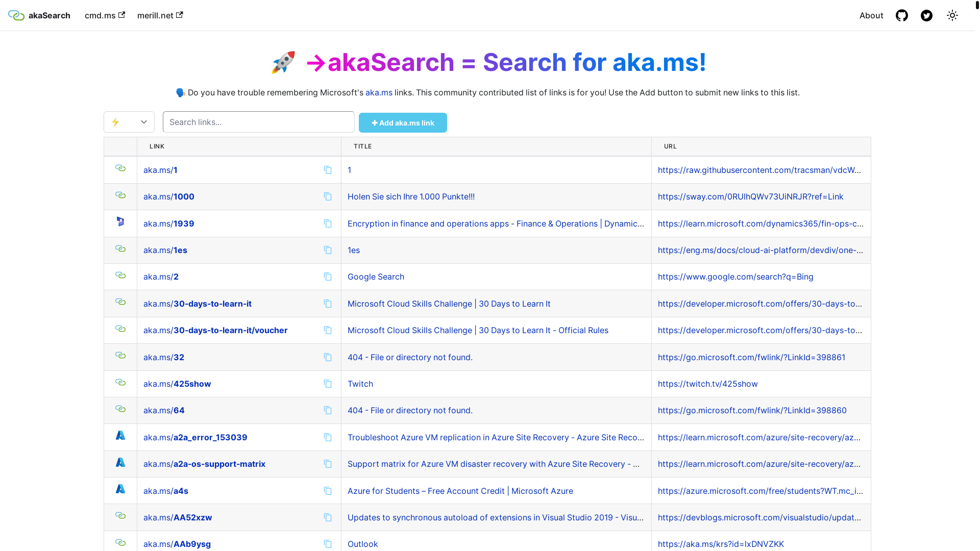Click chain icon in the aka.ms/2 row
Image resolution: width=980 pixels, height=551 pixels.
120,275
